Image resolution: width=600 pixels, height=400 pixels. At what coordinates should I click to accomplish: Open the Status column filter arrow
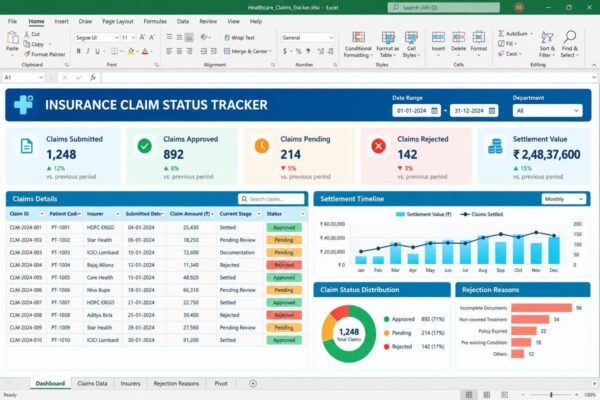click(x=302, y=214)
